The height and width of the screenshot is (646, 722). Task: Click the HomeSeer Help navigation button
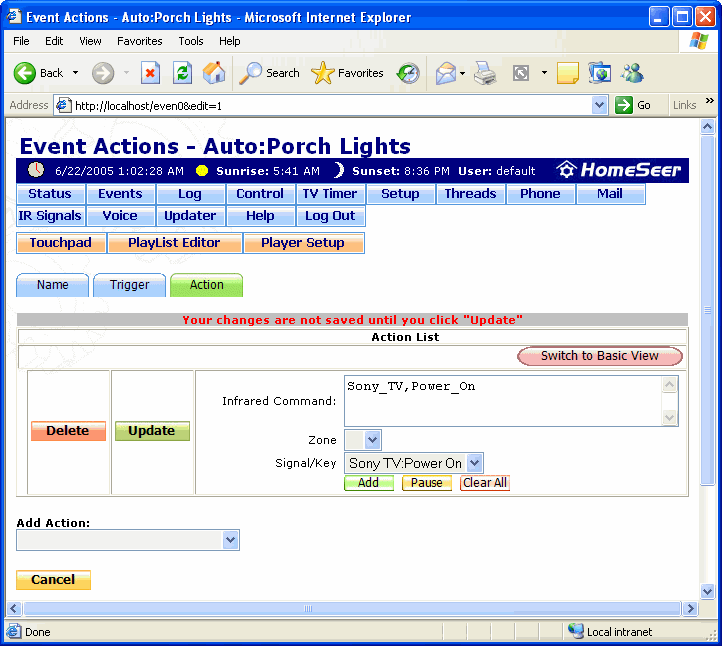click(x=260, y=216)
